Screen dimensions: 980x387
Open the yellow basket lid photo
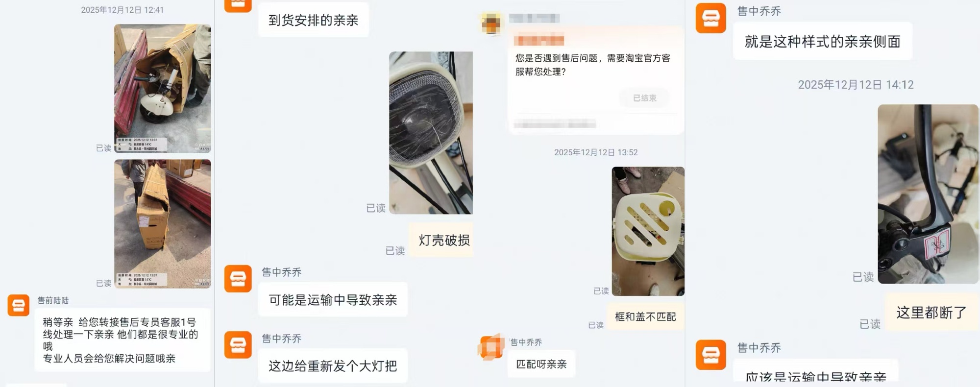(x=648, y=231)
